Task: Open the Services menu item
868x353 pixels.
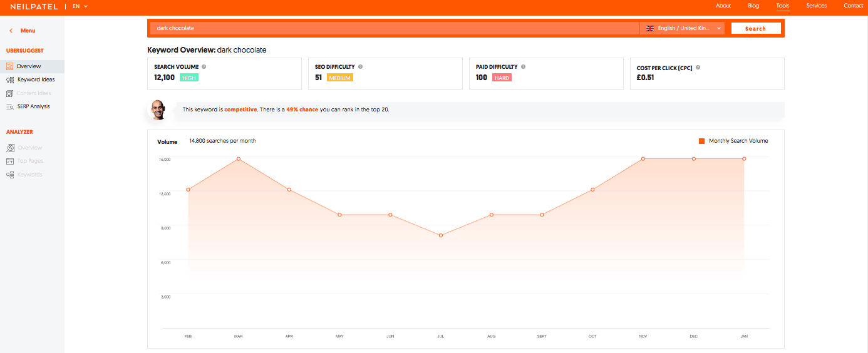Action: click(817, 6)
